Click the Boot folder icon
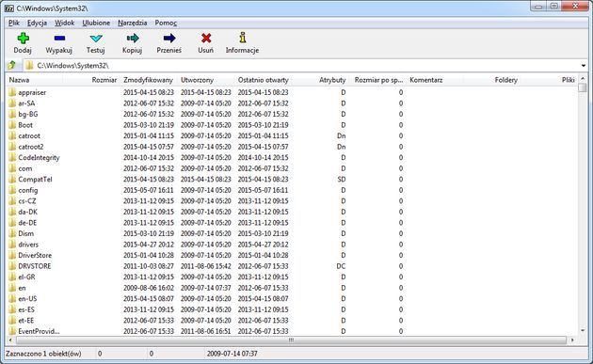The image size is (593, 364). click(x=12, y=125)
